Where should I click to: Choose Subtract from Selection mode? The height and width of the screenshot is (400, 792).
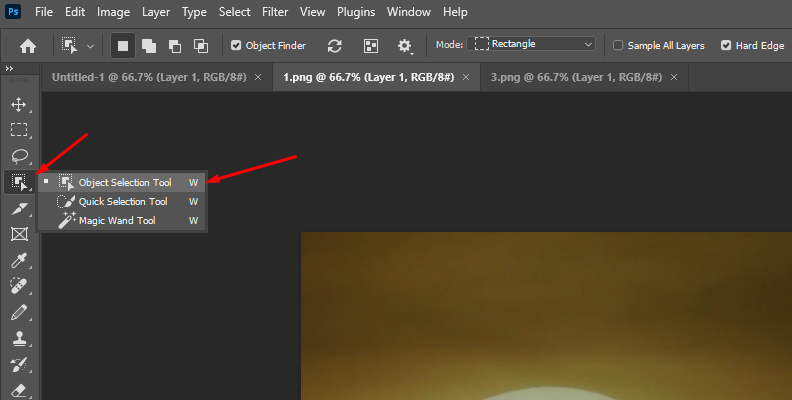tap(175, 46)
